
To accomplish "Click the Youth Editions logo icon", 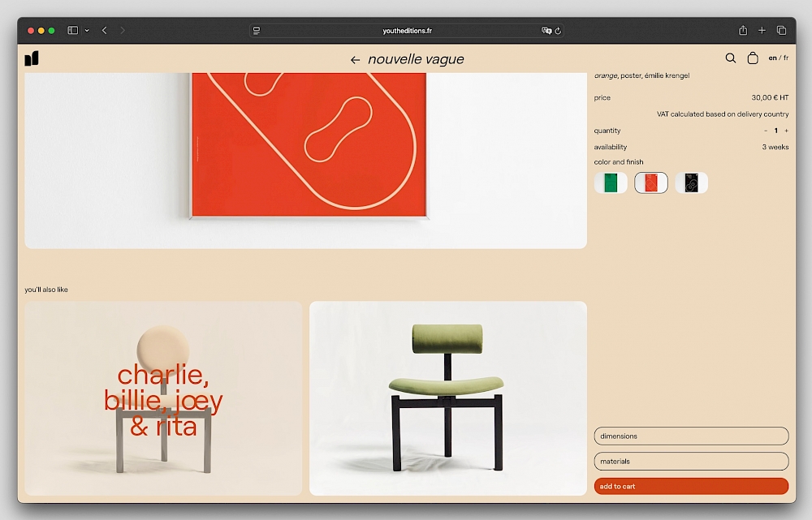I will pyautogui.click(x=32, y=58).
